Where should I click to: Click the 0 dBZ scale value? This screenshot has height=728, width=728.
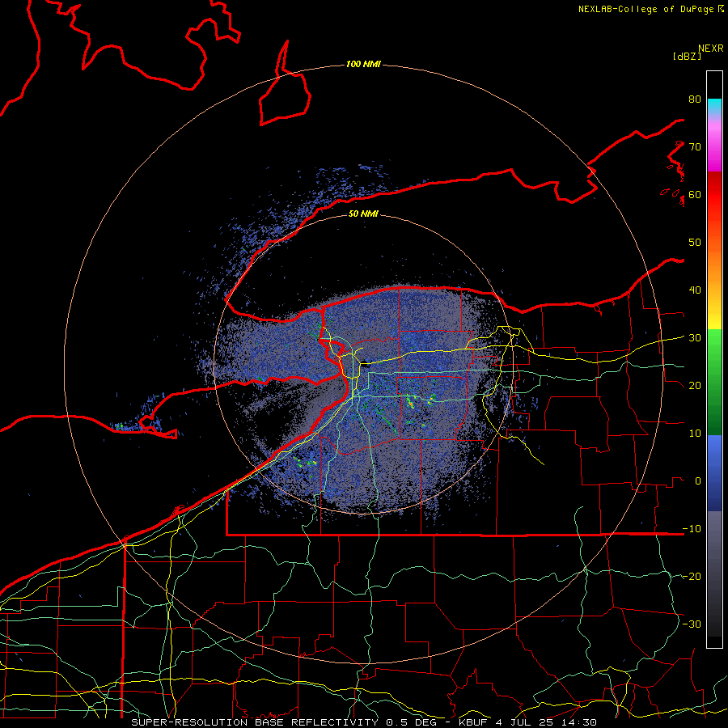click(x=698, y=481)
